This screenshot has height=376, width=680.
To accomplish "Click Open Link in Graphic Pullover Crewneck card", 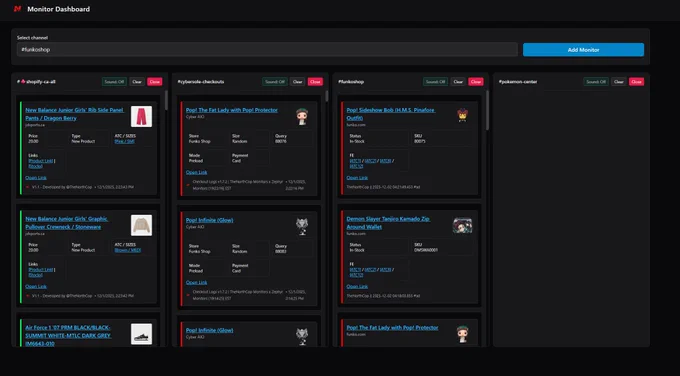I will point(36,287).
